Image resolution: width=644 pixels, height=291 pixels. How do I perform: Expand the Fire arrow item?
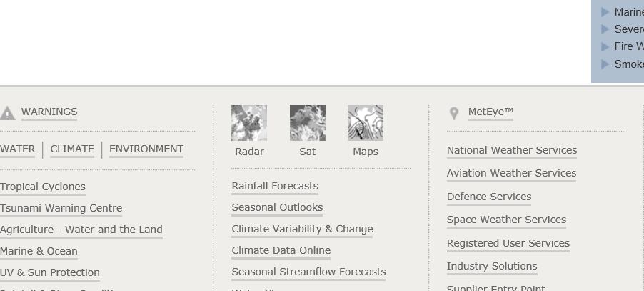coord(605,46)
